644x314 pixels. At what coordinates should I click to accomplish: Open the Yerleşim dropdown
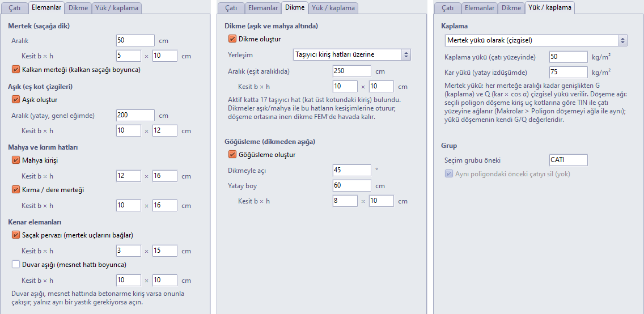click(x=351, y=54)
